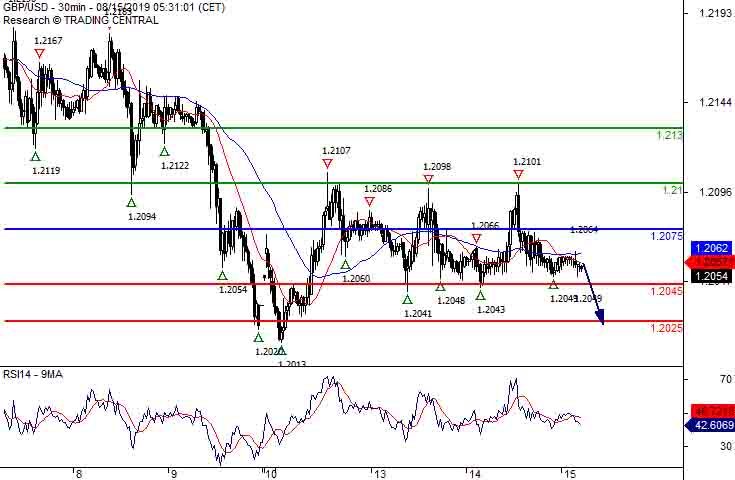The height and width of the screenshot is (480, 735).
Task: Click the 1.2193 price axis label
Action: (715, 13)
